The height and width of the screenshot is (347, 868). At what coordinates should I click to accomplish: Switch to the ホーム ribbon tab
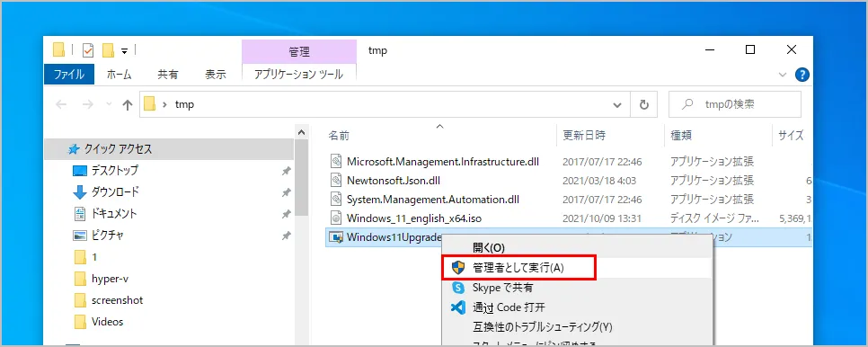click(x=119, y=74)
